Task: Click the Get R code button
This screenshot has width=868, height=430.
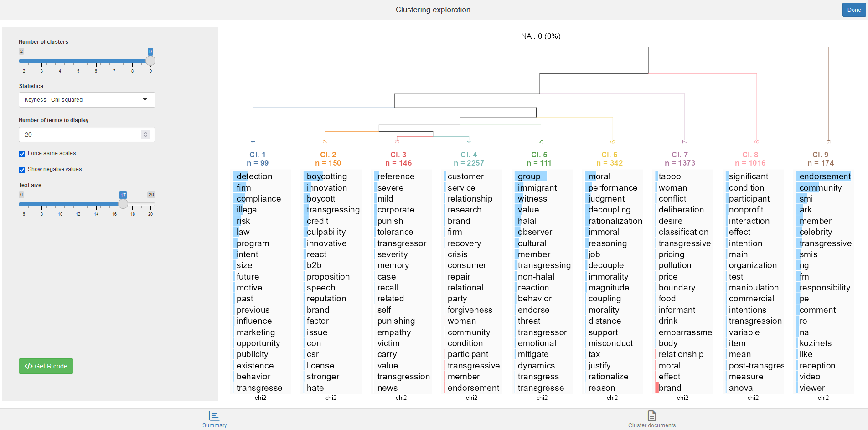Action: coord(46,366)
